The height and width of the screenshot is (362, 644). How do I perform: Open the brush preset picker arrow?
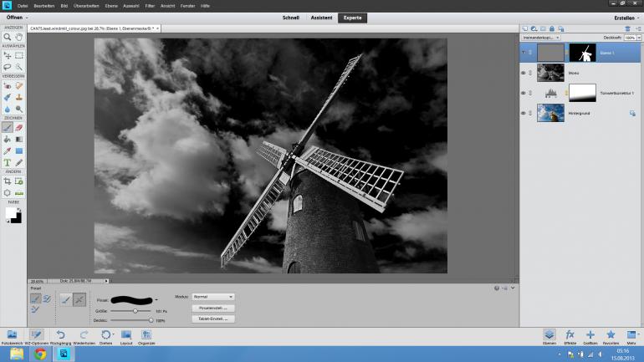coord(156,300)
